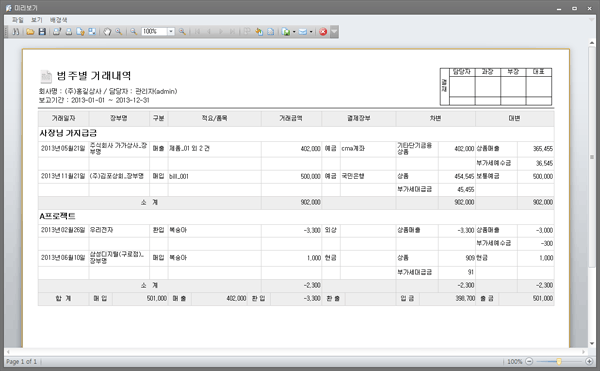The height and width of the screenshot is (371, 600).
Task: Click the watermark page icon
Action: click(271, 32)
